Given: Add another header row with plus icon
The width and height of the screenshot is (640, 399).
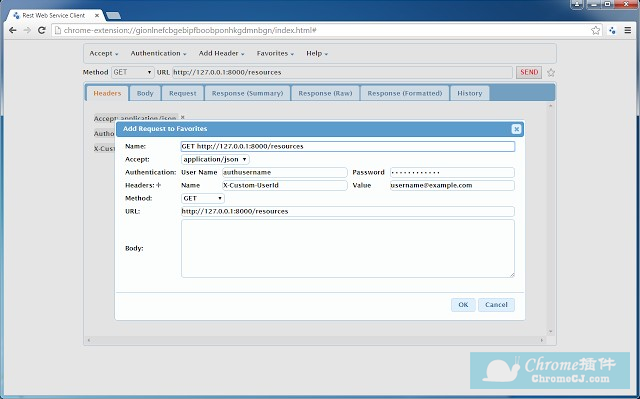Looking at the screenshot, I should 159,185.
